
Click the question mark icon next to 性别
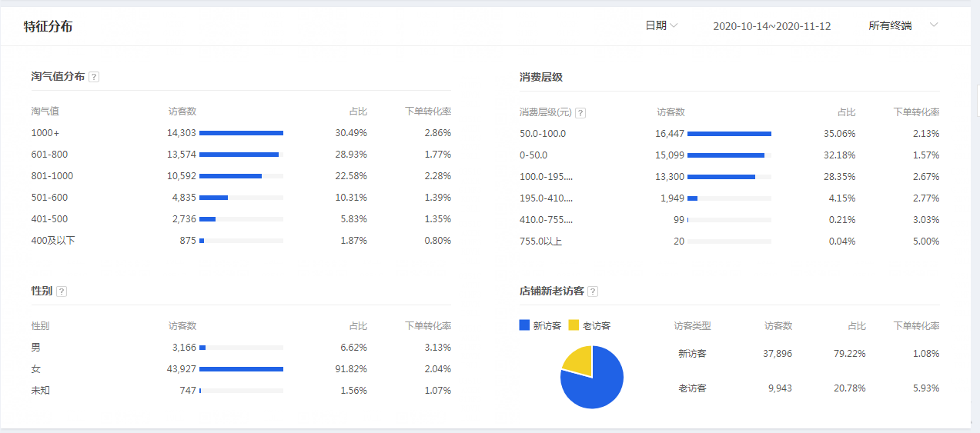click(62, 291)
